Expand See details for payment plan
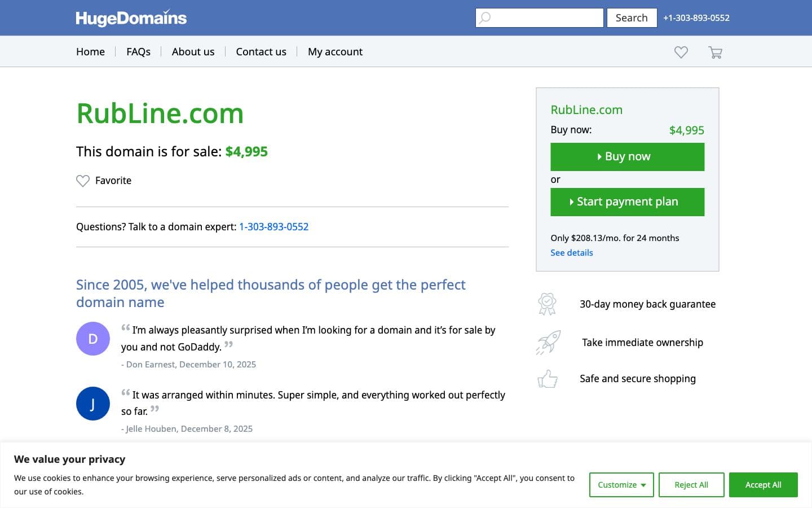The height and width of the screenshot is (508, 812). 572,253
